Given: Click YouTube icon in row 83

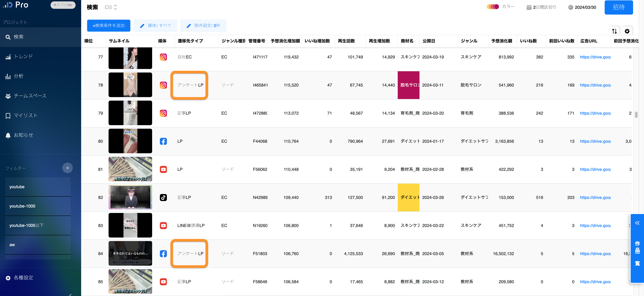Looking at the screenshot, I should 163,226.
